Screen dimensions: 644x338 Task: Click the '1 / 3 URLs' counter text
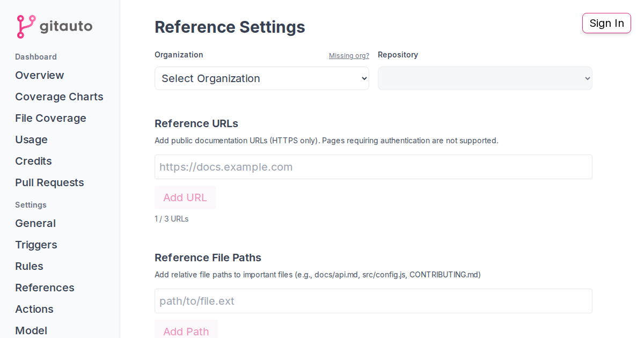pyautogui.click(x=172, y=219)
